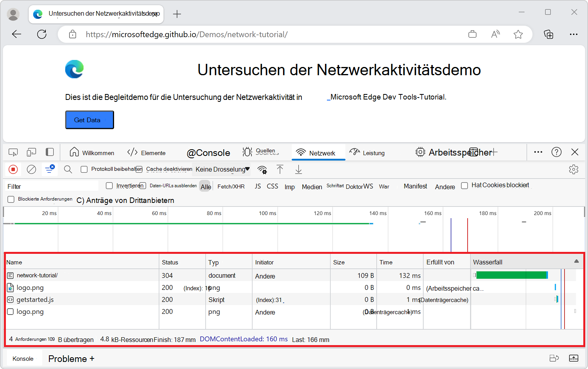The image size is (588, 369).
Task: Click the Get Data button
Action: tap(89, 120)
